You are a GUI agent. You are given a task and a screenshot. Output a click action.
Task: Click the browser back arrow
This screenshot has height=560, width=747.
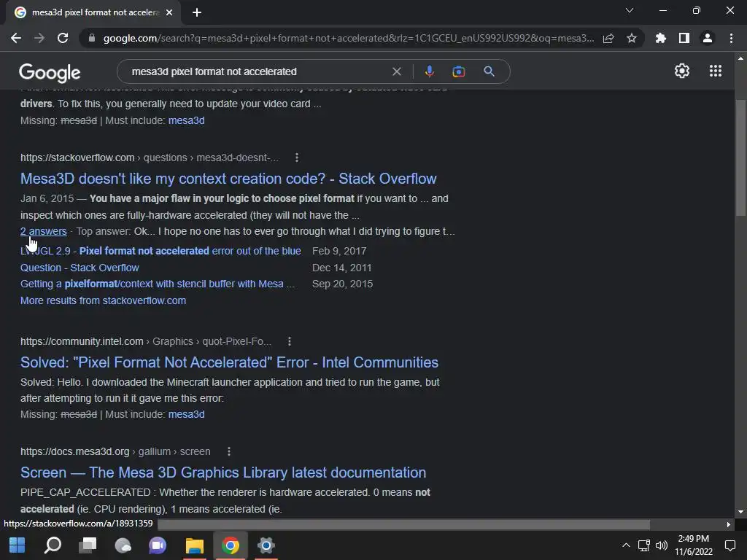point(16,38)
